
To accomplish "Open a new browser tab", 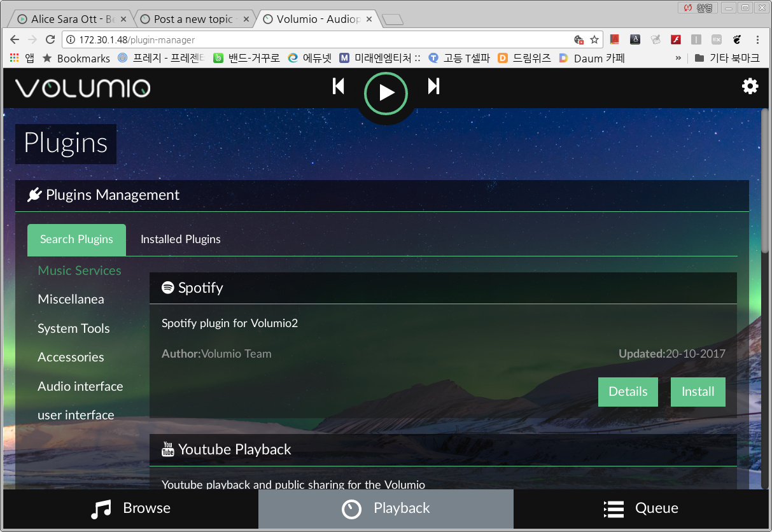I will pos(394,20).
